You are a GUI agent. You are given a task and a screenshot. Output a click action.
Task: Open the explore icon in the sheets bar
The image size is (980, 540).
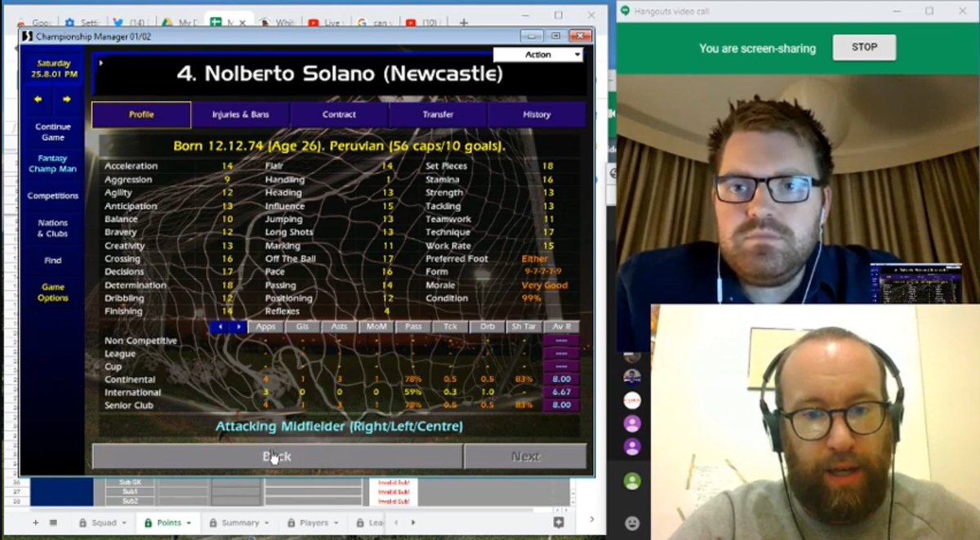[559, 522]
